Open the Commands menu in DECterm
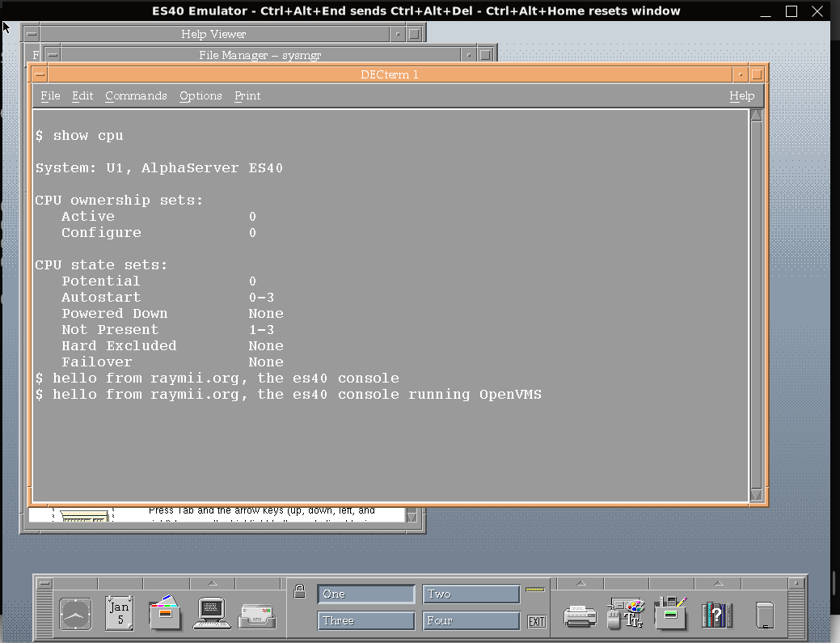Screen dimensions: 840x643 136,96
